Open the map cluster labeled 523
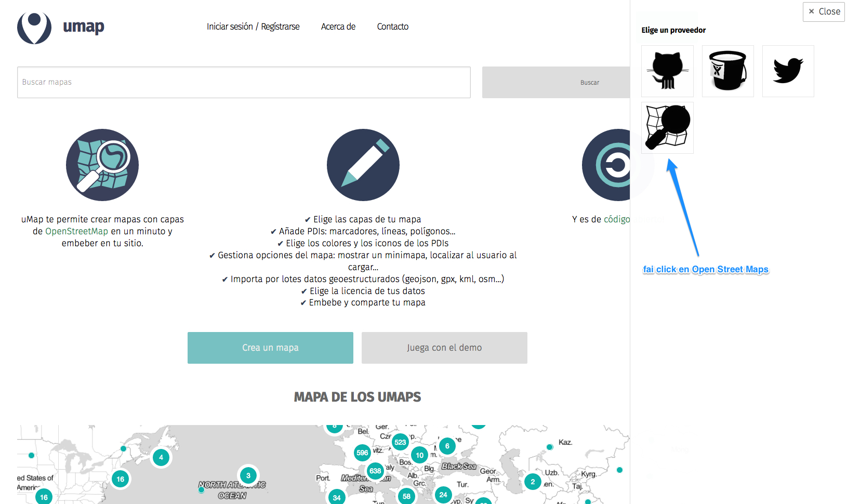Screen dimensions: 847x504 [400, 442]
